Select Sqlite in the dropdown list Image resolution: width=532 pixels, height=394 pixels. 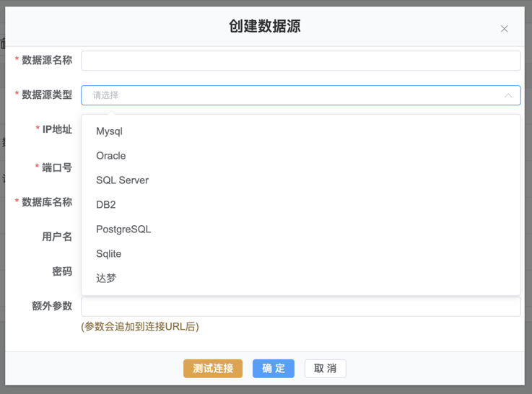pyautogui.click(x=109, y=254)
